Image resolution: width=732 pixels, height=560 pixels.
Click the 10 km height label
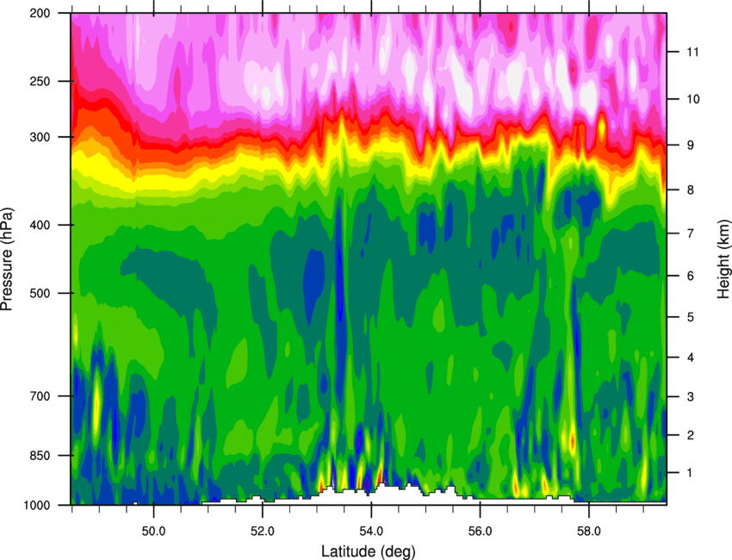693,99
